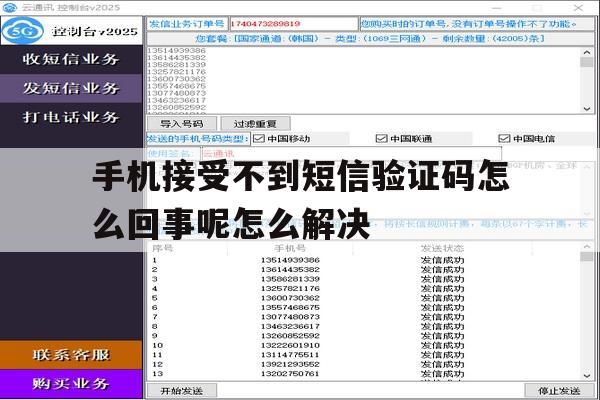600x400 pixels.
Task: Select number 13260852592 in the results table
Action: pyautogui.click(x=290, y=336)
